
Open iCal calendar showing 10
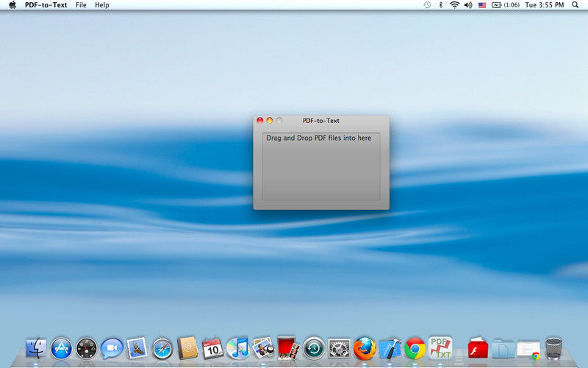click(x=212, y=347)
